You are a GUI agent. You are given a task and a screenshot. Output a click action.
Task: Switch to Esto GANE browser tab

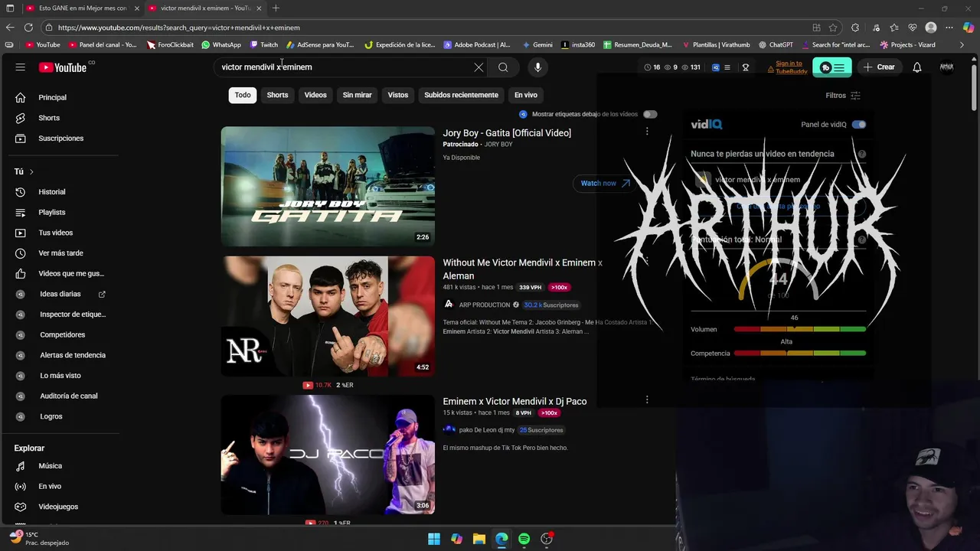click(82, 8)
